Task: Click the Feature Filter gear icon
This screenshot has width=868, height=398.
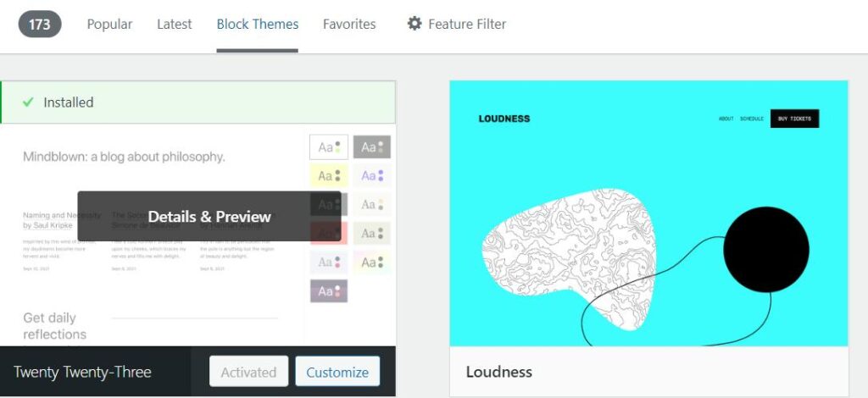Action: tap(415, 24)
